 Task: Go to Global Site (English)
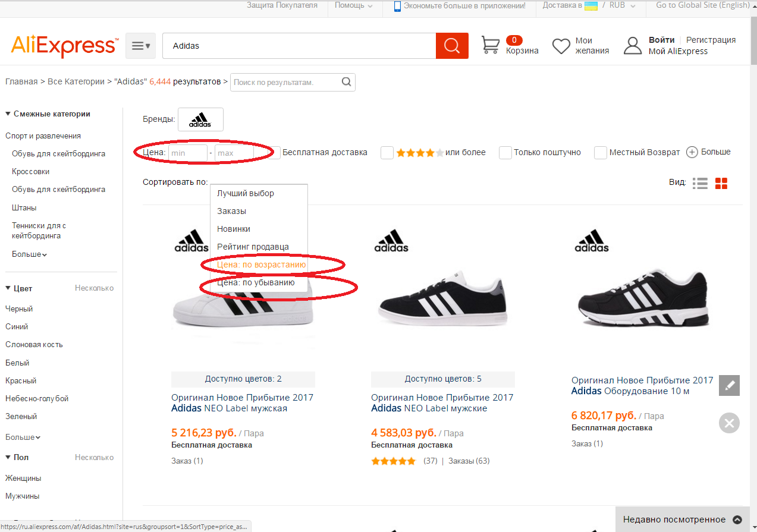click(x=702, y=5)
